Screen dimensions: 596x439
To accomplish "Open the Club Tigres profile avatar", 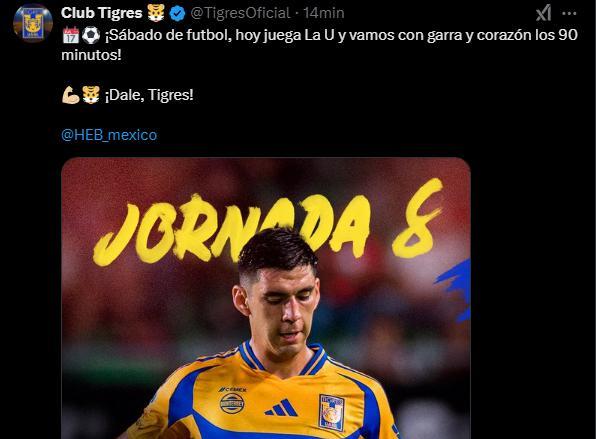I will [x=33, y=23].
